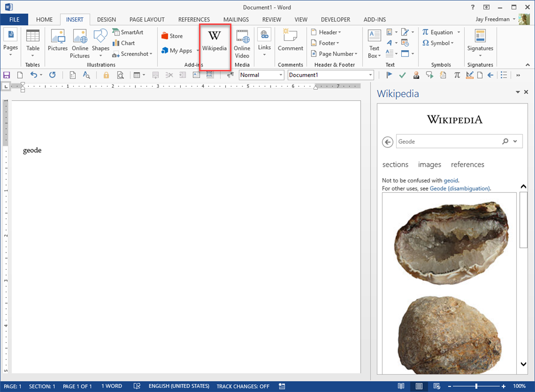Image resolution: width=535 pixels, height=392 pixels.
Task: Open the references tab in the Wikipedia pane
Action: (468, 165)
